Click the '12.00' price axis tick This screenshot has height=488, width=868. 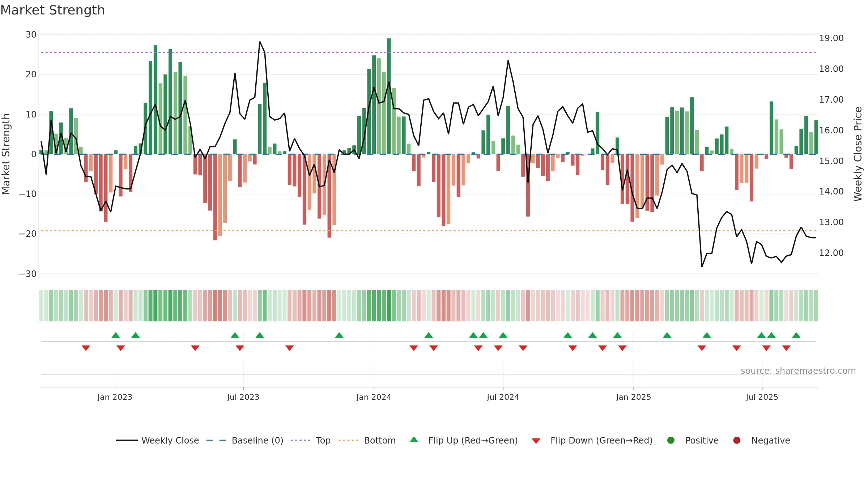pyautogui.click(x=831, y=253)
